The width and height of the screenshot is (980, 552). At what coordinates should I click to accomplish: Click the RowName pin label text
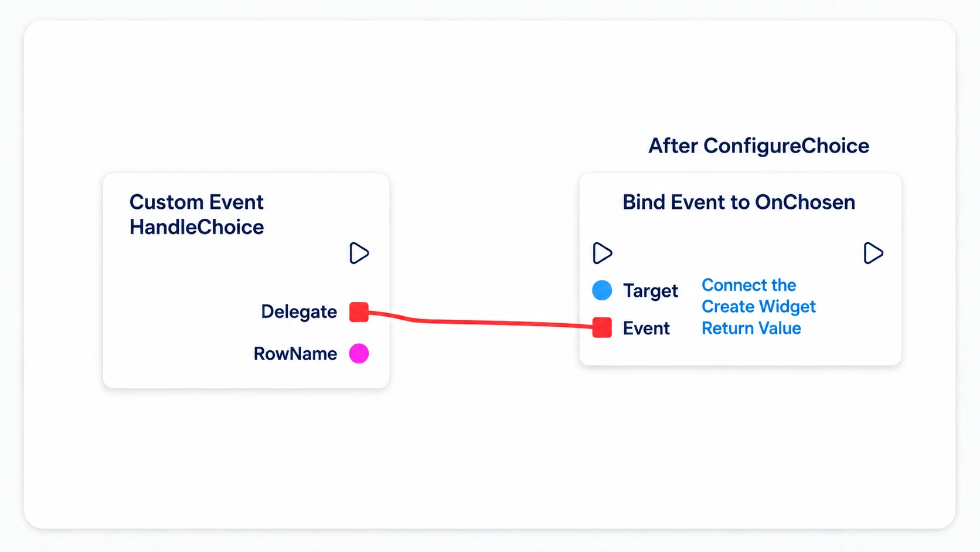click(295, 354)
